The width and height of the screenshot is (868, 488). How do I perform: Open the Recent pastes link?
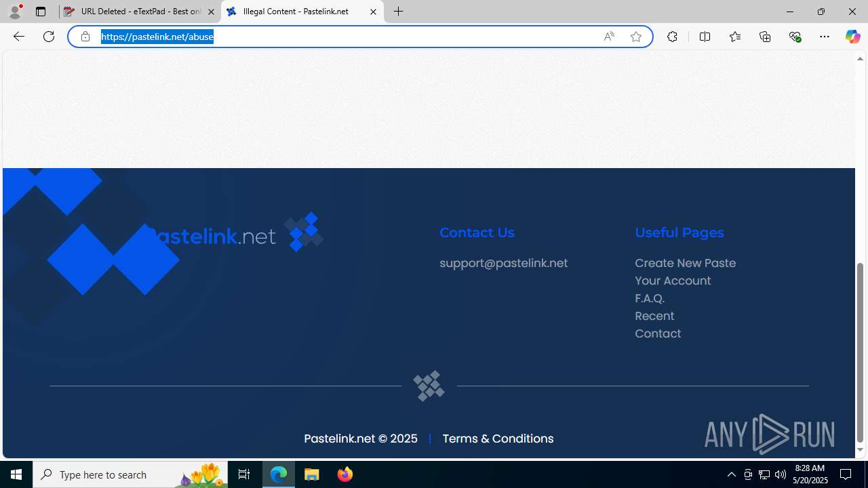point(654,316)
